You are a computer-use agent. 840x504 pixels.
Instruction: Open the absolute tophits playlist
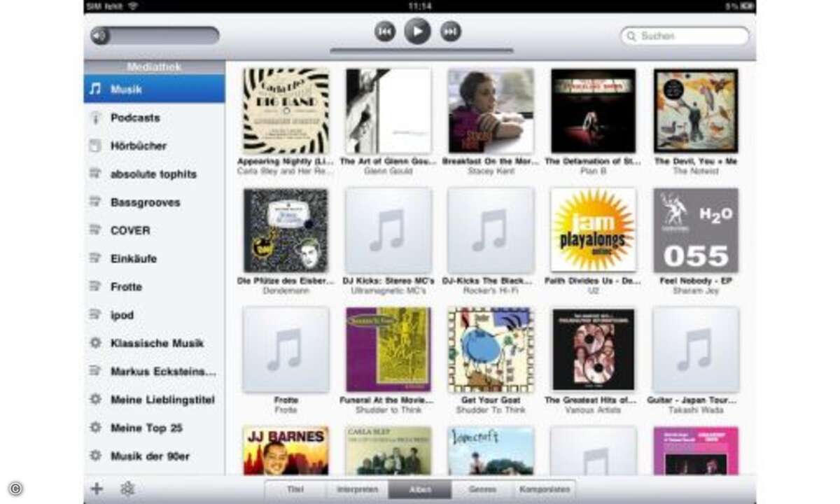click(154, 174)
